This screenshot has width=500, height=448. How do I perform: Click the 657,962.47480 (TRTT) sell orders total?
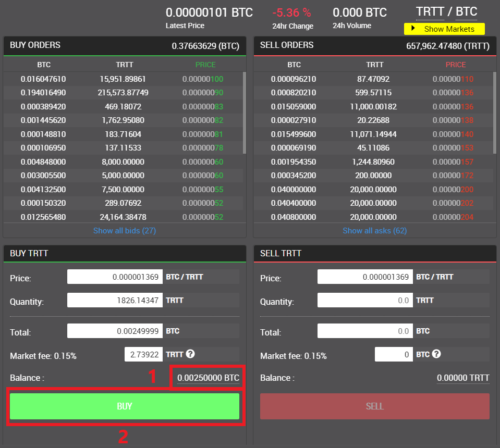[x=448, y=46]
